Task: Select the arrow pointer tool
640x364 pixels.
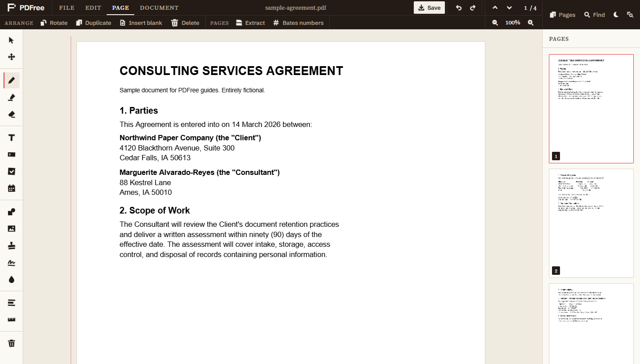Action: [12, 40]
